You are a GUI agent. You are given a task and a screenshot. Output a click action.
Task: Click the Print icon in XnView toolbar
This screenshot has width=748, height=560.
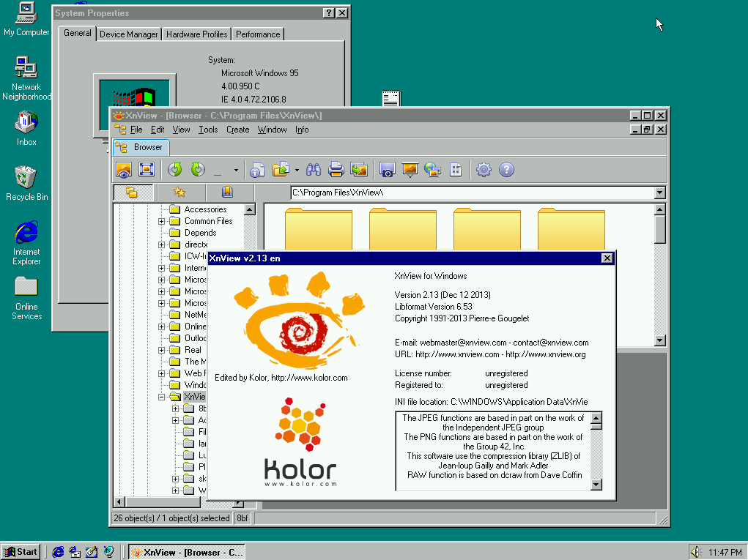coord(336,170)
